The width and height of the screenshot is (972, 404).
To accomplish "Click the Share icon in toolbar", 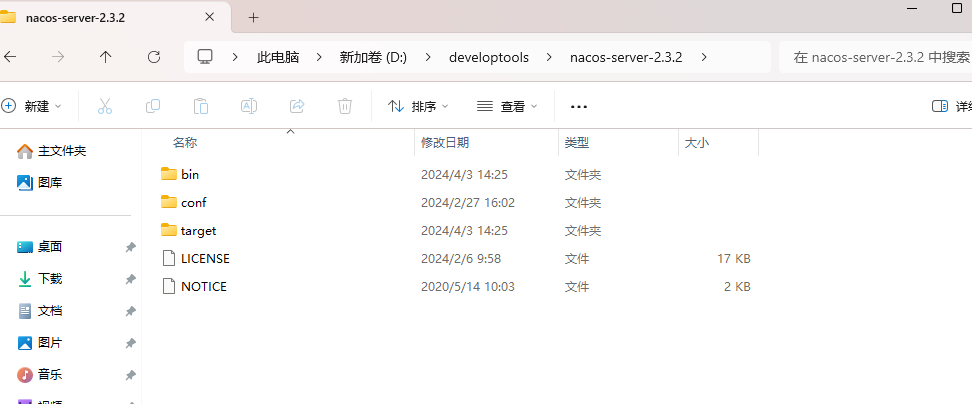I will (297, 106).
